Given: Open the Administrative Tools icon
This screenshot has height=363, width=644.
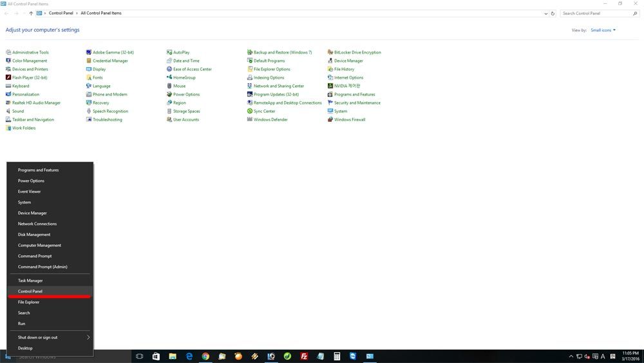Looking at the screenshot, I should pyautogui.click(x=8, y=52).
